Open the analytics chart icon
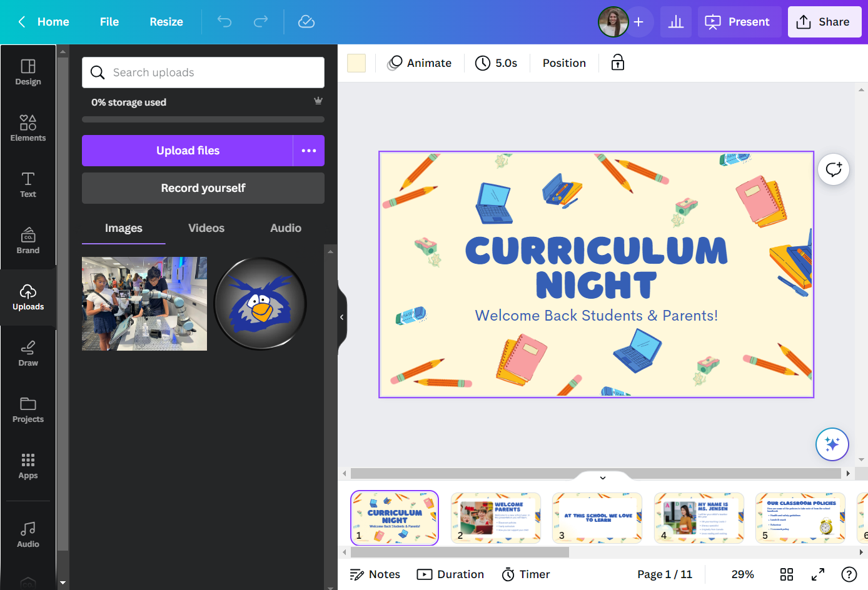 click(676, 22)
